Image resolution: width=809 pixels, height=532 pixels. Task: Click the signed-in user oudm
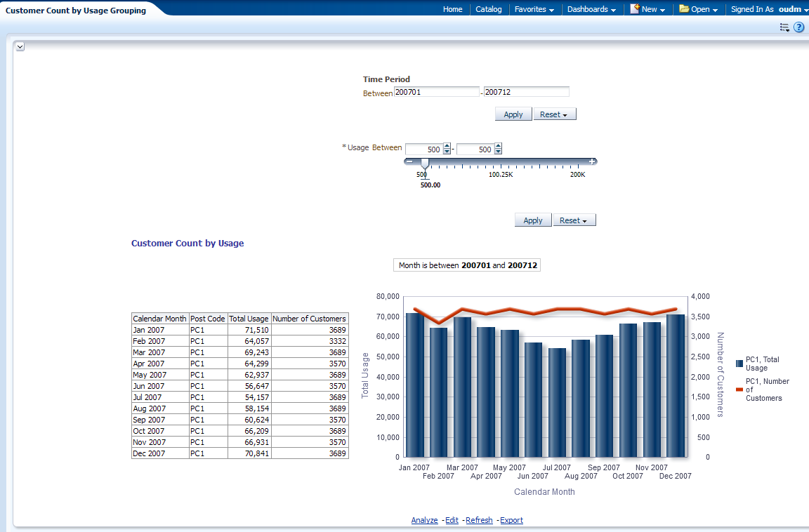(x=790, y=9)
